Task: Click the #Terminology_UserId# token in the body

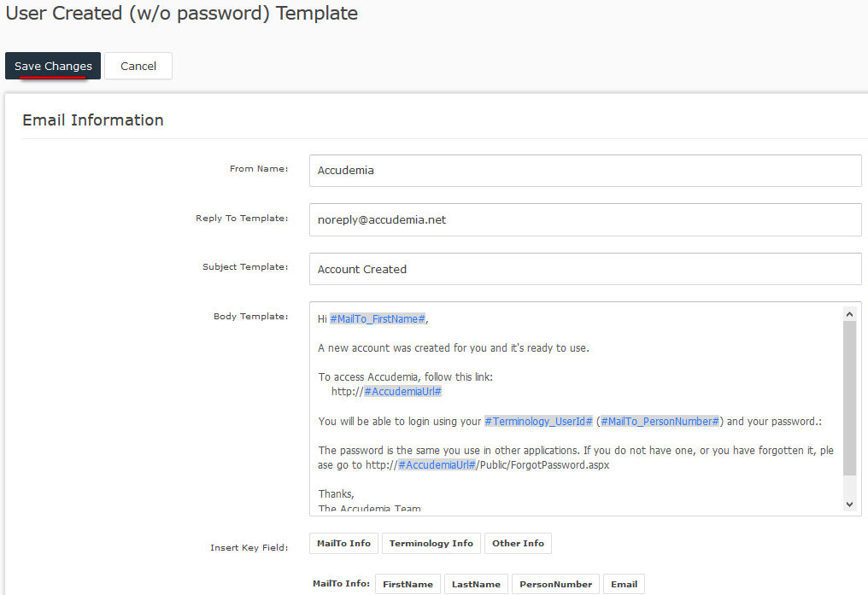Action: 538,421
